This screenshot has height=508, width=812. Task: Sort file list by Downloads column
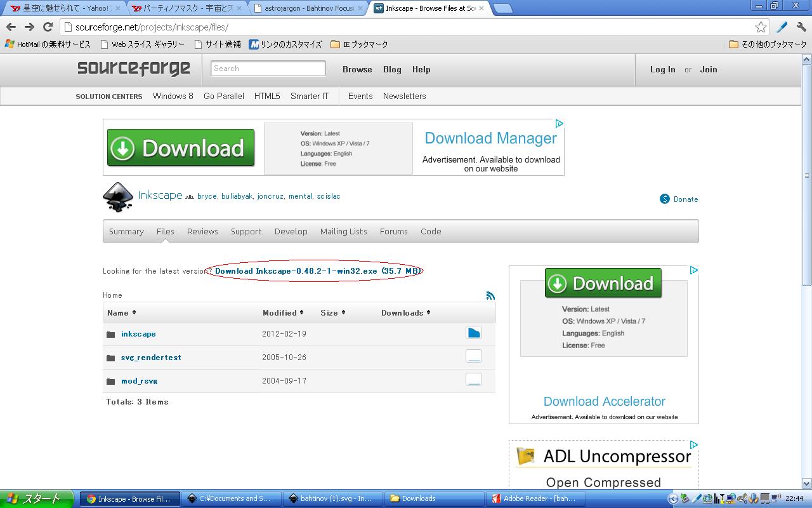(406, 312)
